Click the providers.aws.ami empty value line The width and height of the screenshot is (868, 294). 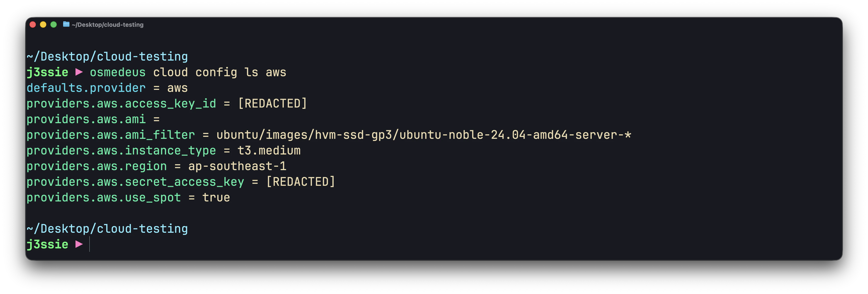point(94,119)
